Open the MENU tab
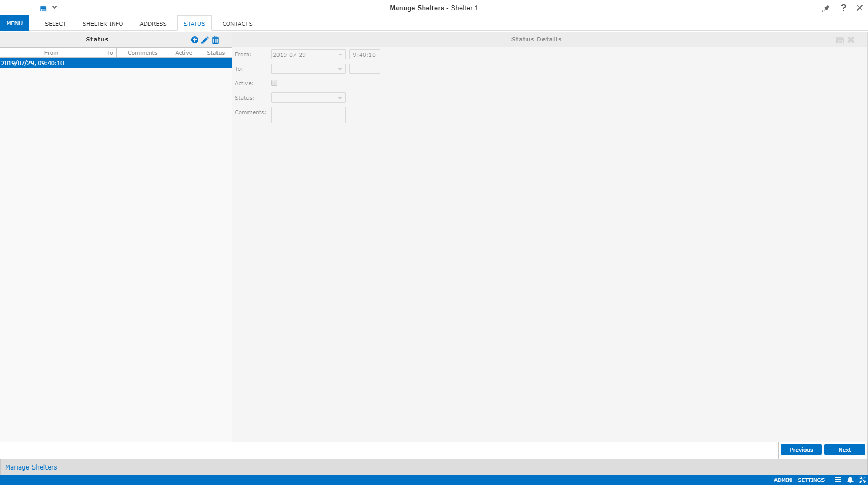Viewport: 868px width, 485px height. click(14, 23)
